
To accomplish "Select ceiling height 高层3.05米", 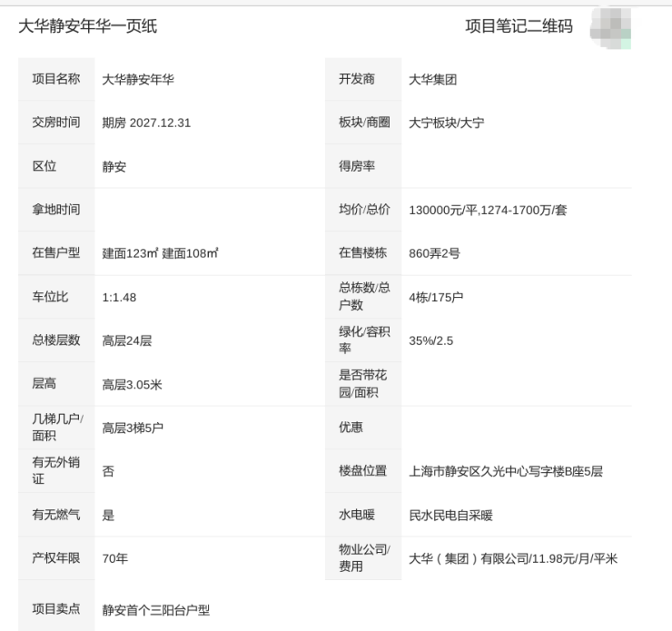I will [x=132, y=385].
